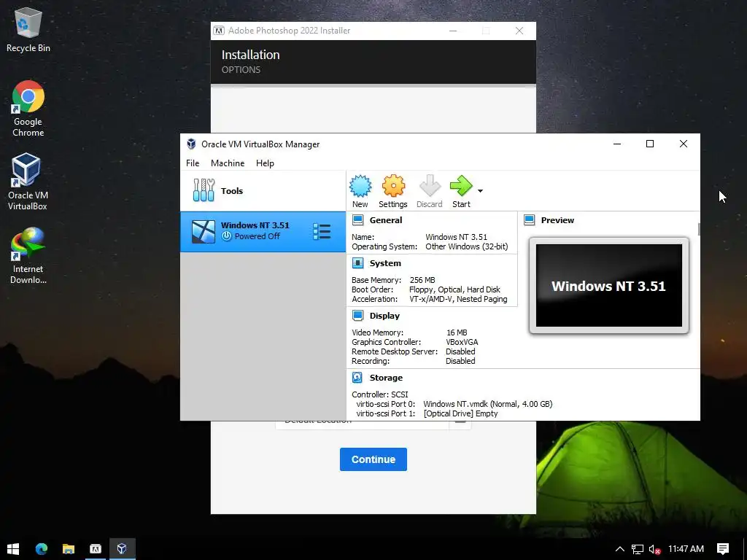Show hidden system tray icons
Image resolution: width=747 pixels, height=560 pixels.
(620, 549)
